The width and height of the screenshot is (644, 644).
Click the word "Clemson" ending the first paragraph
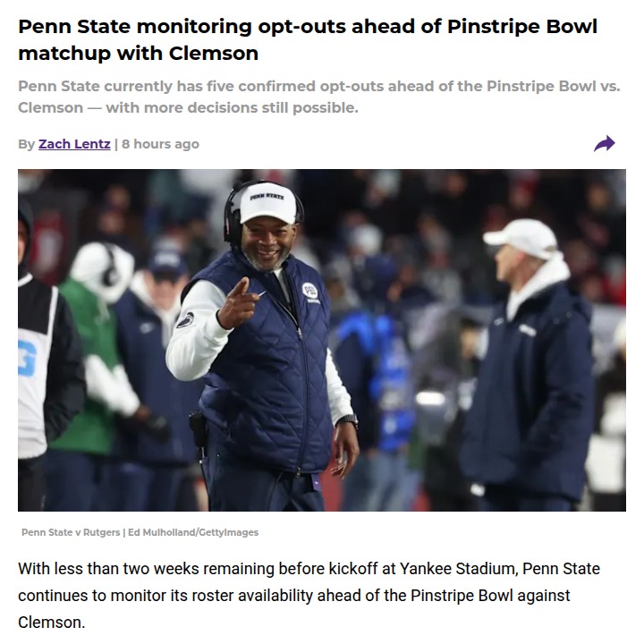tap(50, 622)
